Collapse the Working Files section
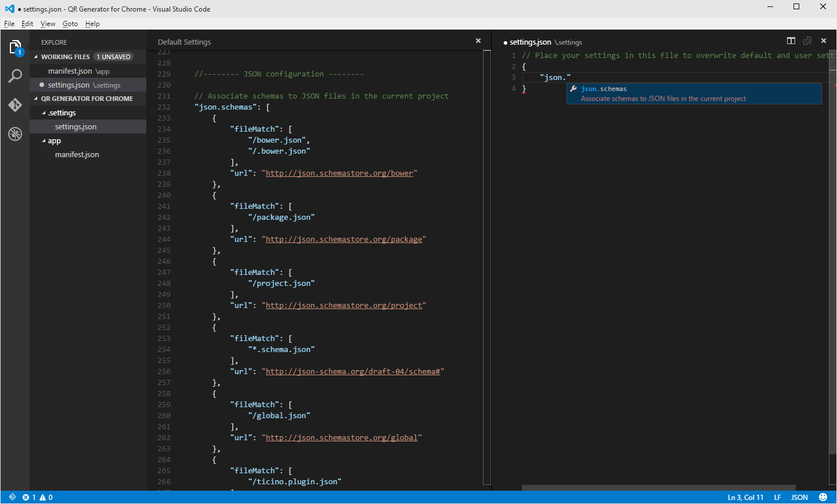 pyautogui.click(x=36, y=57)
